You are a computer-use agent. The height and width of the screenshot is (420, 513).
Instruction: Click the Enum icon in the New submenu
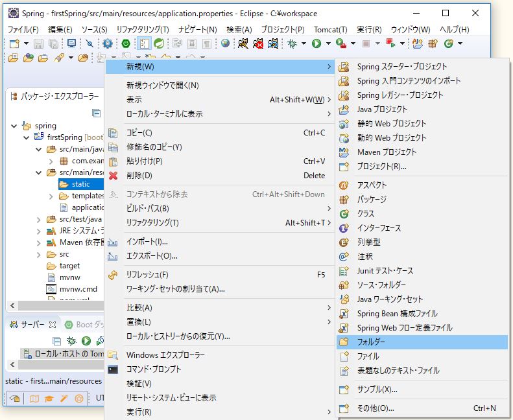click(x=344, y=242)
